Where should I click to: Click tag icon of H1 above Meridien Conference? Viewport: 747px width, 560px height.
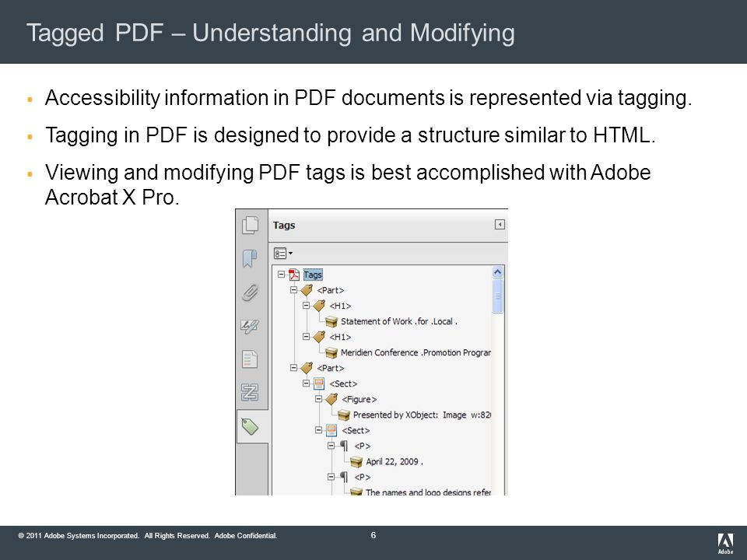(x=319, y=337)
